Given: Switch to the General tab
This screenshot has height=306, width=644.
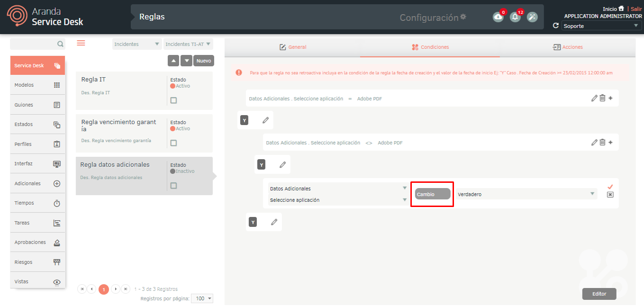Looking at the screenshot, I should [292, 47].
